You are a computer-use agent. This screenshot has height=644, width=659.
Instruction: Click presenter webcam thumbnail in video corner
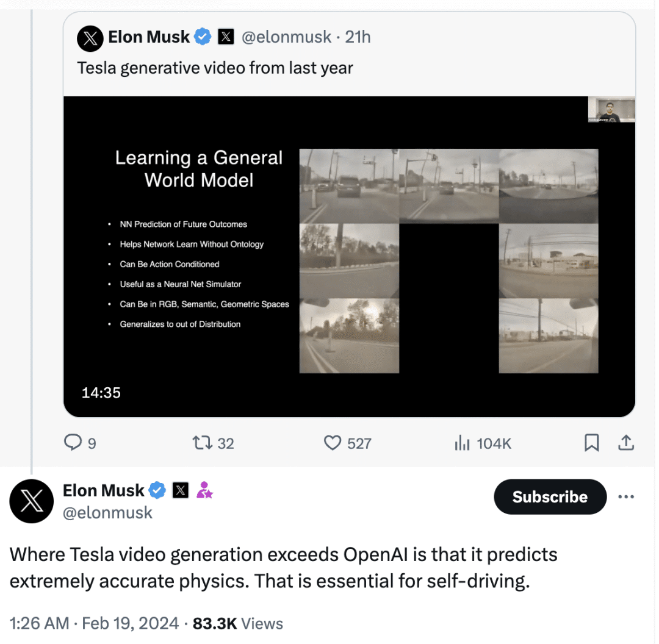coord(611,110)
